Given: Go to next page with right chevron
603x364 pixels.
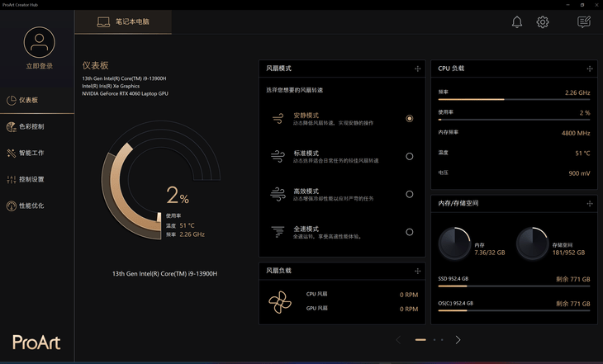Looking at the screenshot, I should click(458, 339).
